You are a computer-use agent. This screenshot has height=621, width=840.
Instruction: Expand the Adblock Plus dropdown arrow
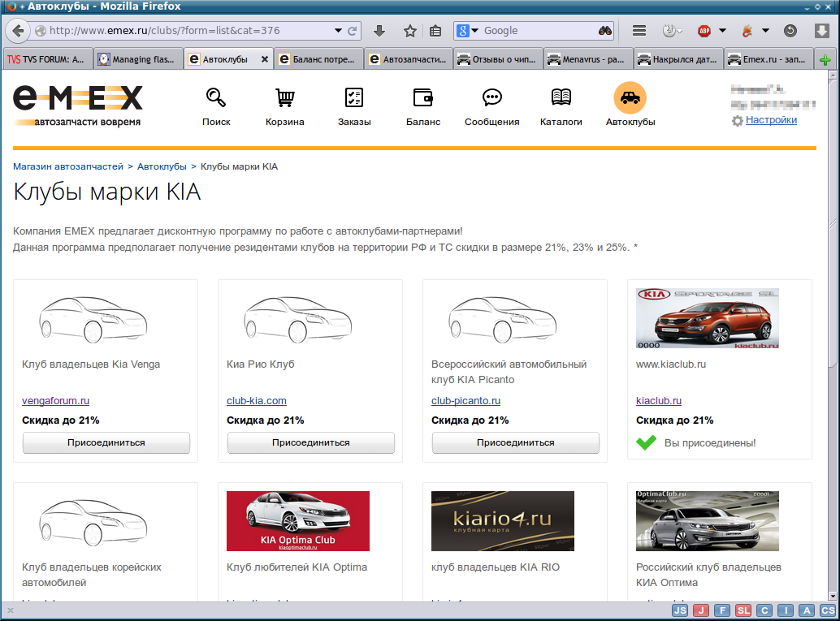[x=723, y=31]
